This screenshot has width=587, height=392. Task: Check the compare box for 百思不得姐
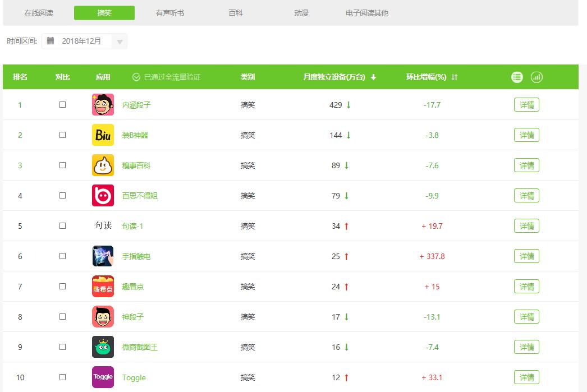click(62, 196)
